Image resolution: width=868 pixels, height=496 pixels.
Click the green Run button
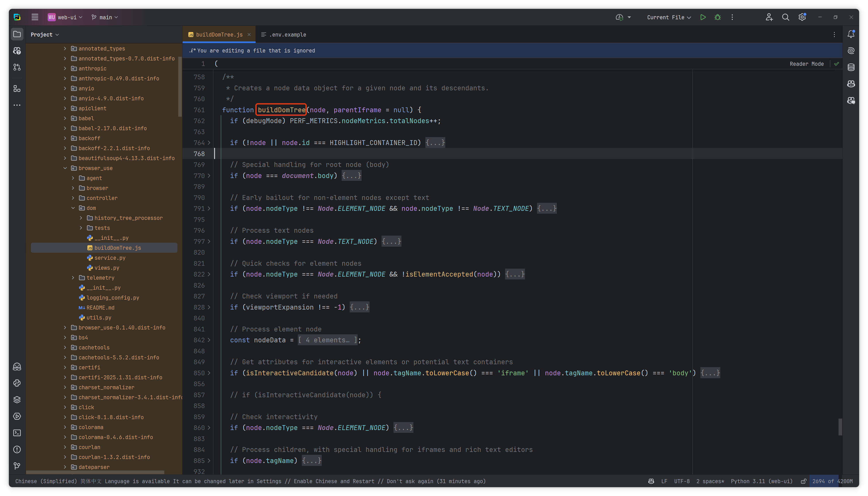703,17
